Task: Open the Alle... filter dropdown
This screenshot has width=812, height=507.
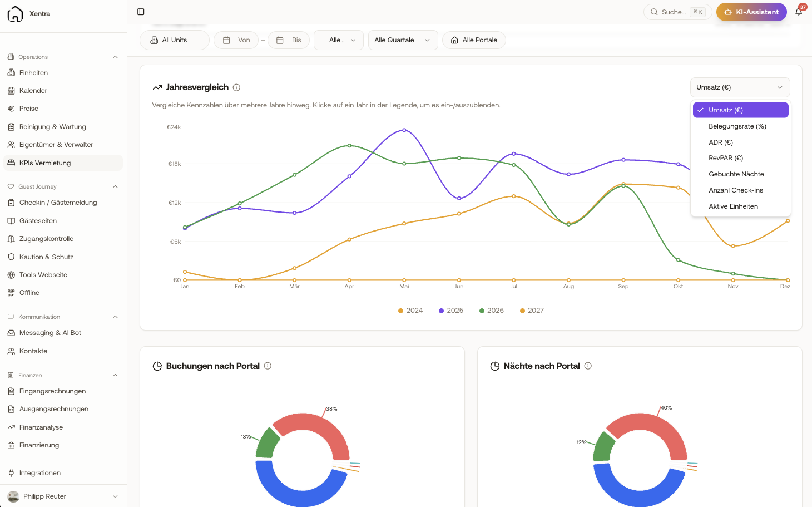Action: tap(339, 40)
